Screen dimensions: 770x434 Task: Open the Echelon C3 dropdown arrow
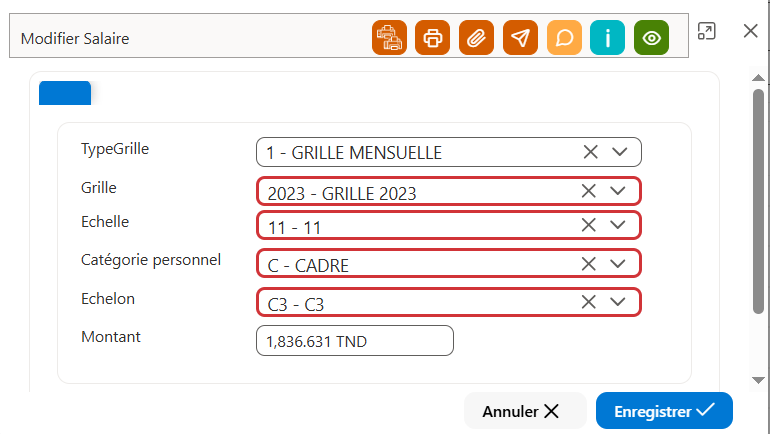click(618, 302)
